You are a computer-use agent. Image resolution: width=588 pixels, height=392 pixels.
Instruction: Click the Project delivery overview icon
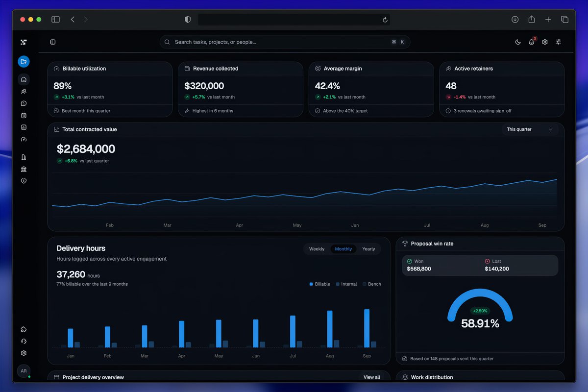point(56,377)
